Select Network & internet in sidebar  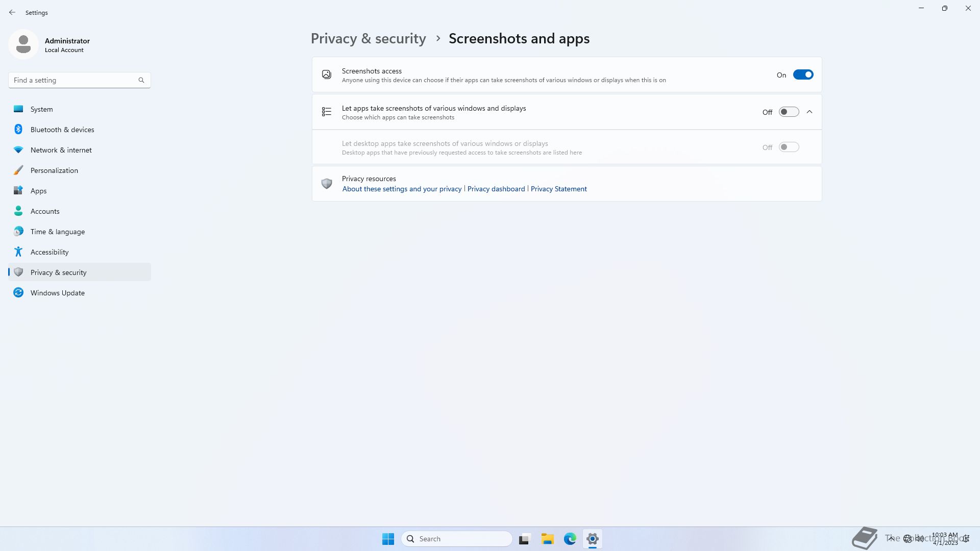(x=61, y=150)
